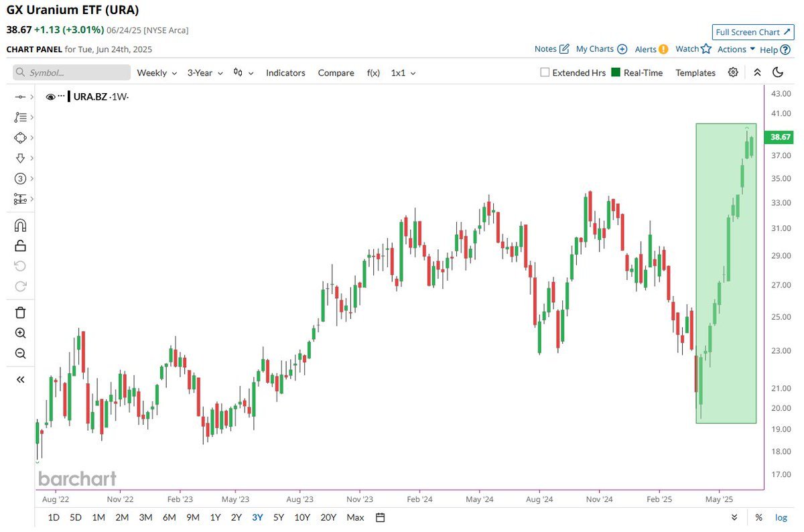Image resolution: width=804 pixels, height=532 pixels.
Task: Open the candlestick chart type dropdown
Action: click(243, 72)
